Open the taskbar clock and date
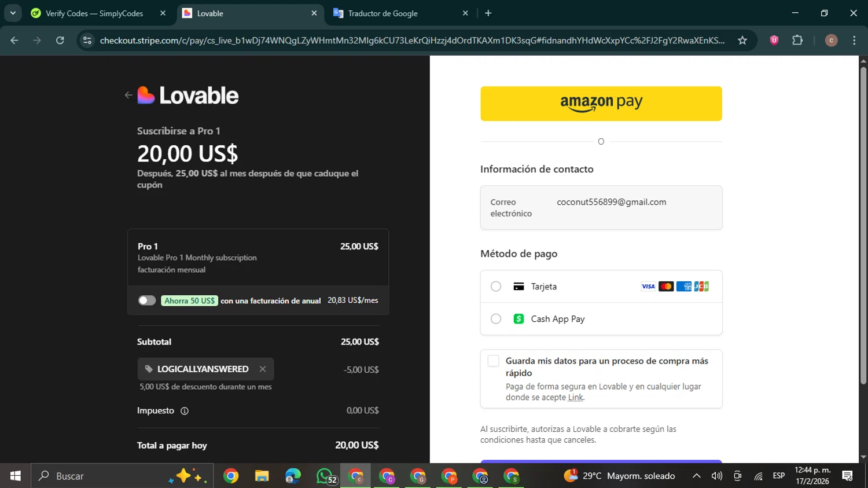Screen dimensions: 868x488 [812, 476]
